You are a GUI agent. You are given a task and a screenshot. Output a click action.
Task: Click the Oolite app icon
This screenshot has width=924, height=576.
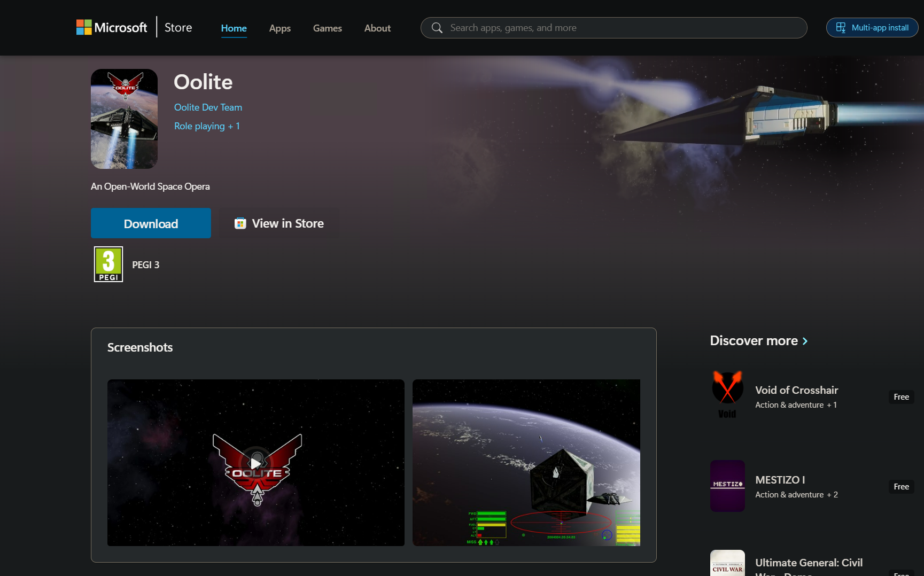tap(124, 119)
